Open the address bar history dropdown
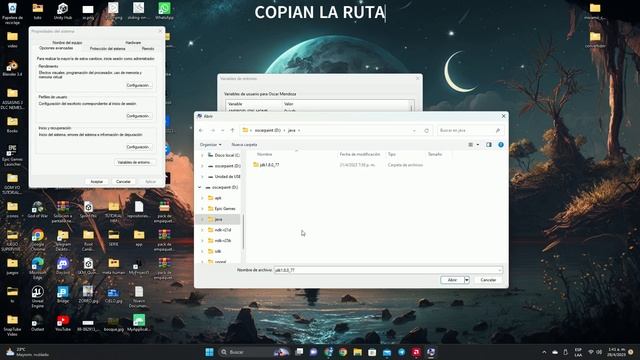This screenshot has height=360, width=640. click(x=414, y=131)
